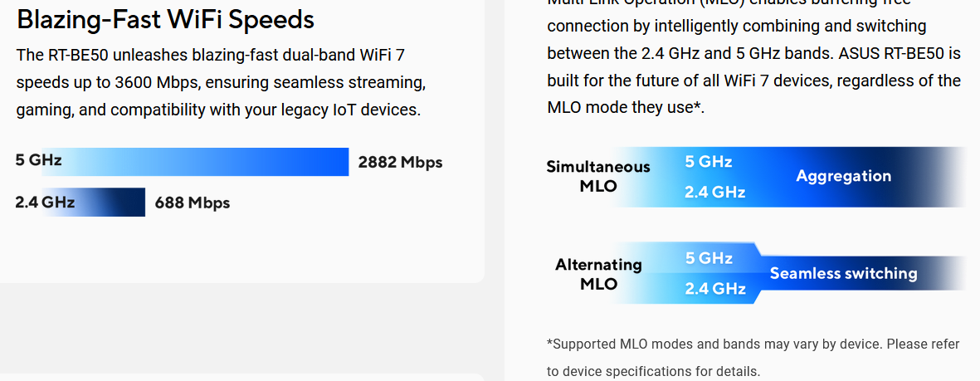Click the 2882 Mbps speed label
Image resolution: width=980 pixels, height=381 pixels.
tap(400, 163)
